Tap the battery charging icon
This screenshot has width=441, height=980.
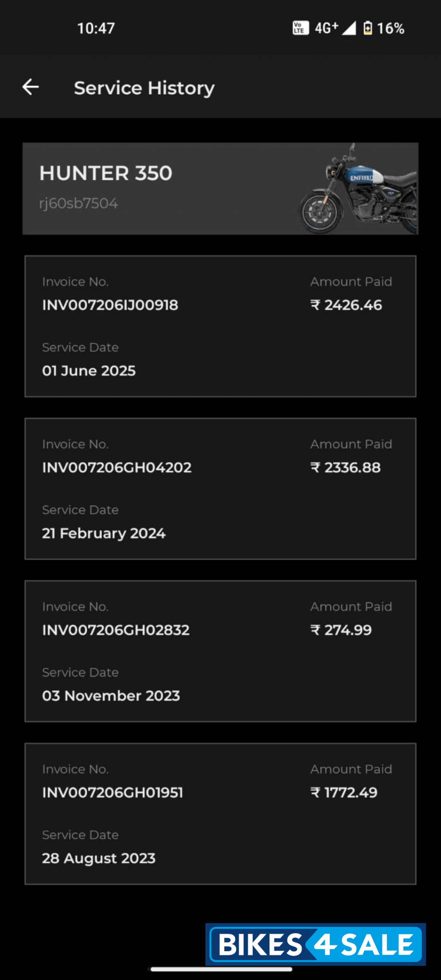tap(368, 28)
